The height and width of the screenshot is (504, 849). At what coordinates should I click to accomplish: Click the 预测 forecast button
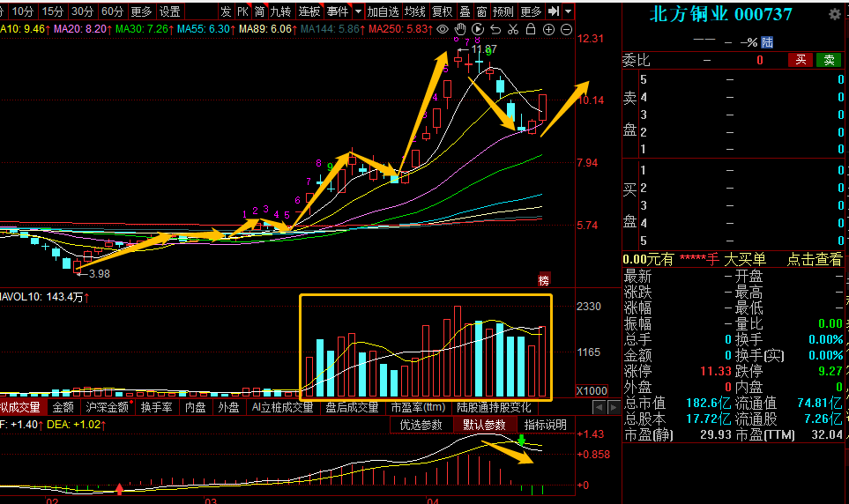click(503, 11)
